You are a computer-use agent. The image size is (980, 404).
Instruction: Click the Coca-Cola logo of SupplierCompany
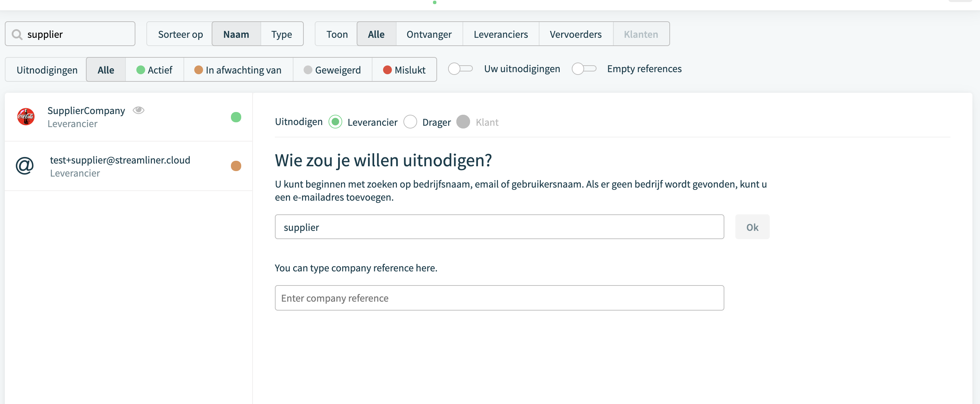26,116
